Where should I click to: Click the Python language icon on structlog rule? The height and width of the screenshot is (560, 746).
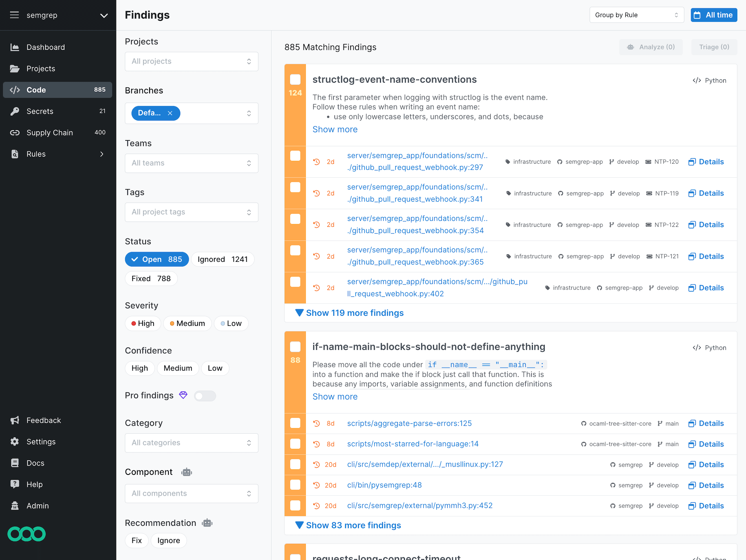(697, 80)
